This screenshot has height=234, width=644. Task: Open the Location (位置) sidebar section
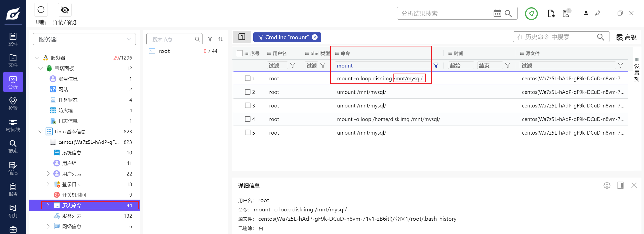coord(13,103)
